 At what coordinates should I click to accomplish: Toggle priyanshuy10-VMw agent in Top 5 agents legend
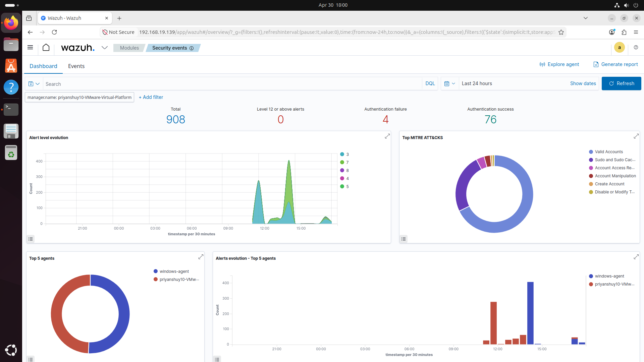(x=176, y=280)
